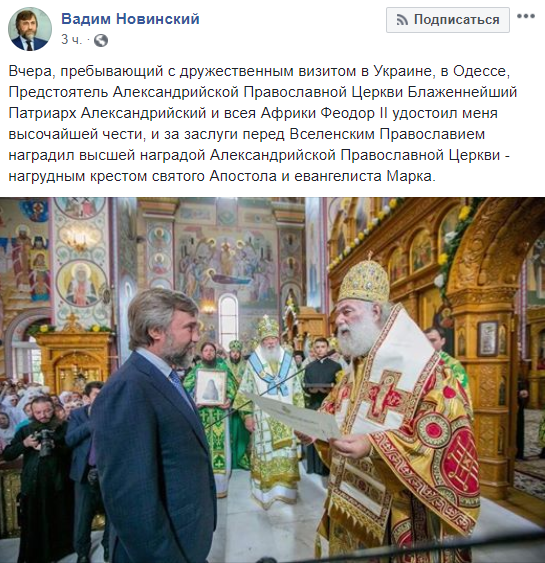Click the white certificate being handed over
This screenshot has width=545, height=563.
[x=295, y=415]
